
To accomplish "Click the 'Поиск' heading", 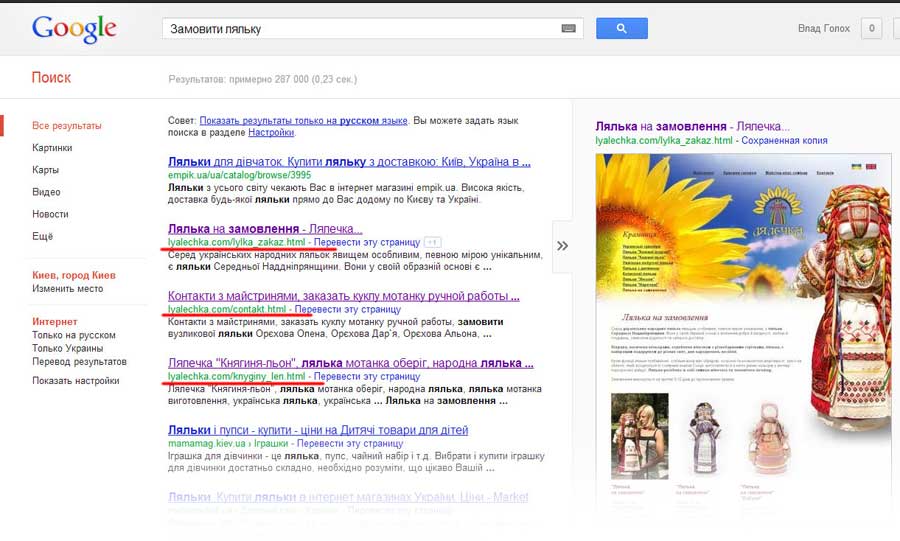I will click(x=51, y=77).
